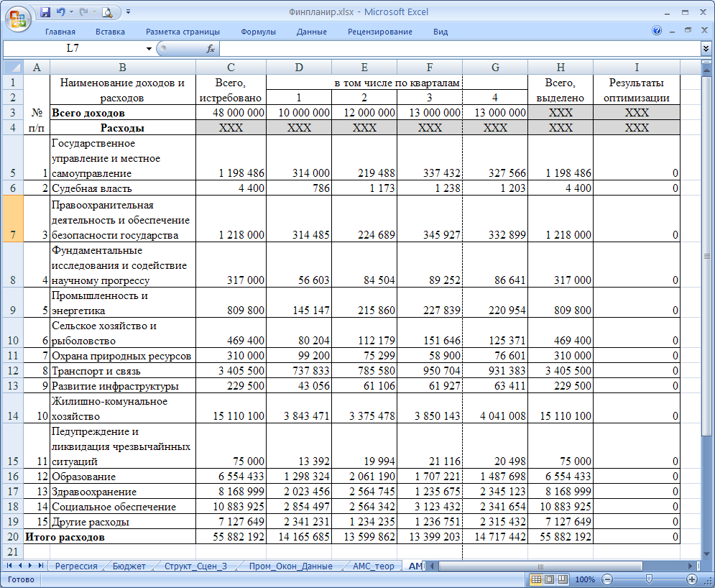Image resolution: width=715 pixels, height=588 pixels.
Task: Switch to Page Layout view in status bar
Action: [x=550, y=579]
